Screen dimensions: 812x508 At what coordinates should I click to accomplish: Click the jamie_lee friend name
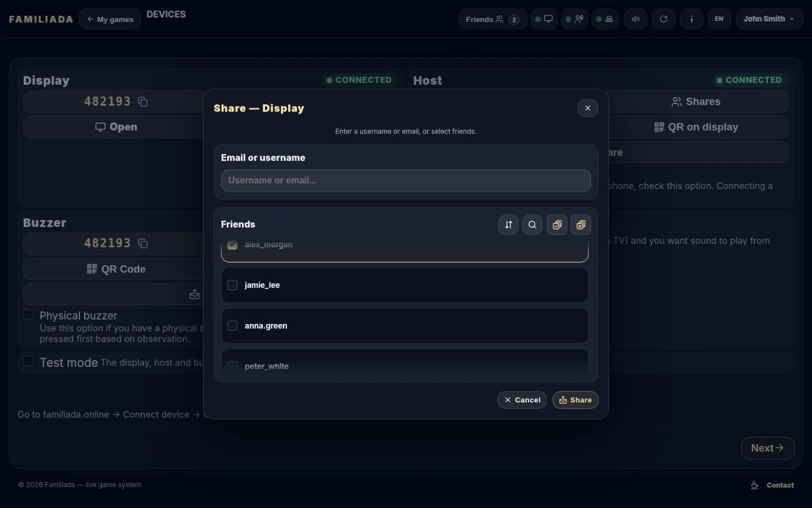(262, 285)
